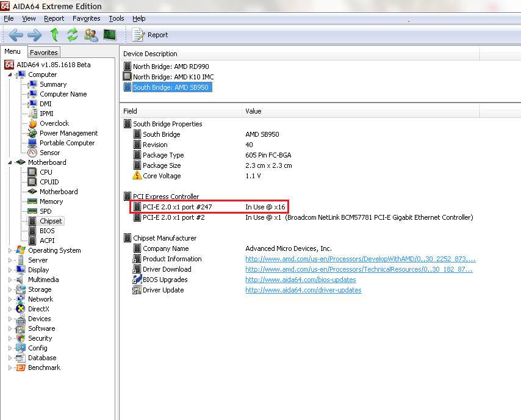Image resolution: width=521 pixels, height=420 pixels.
Task: Select the Summary tree item icon
Action: click(32, 84)
